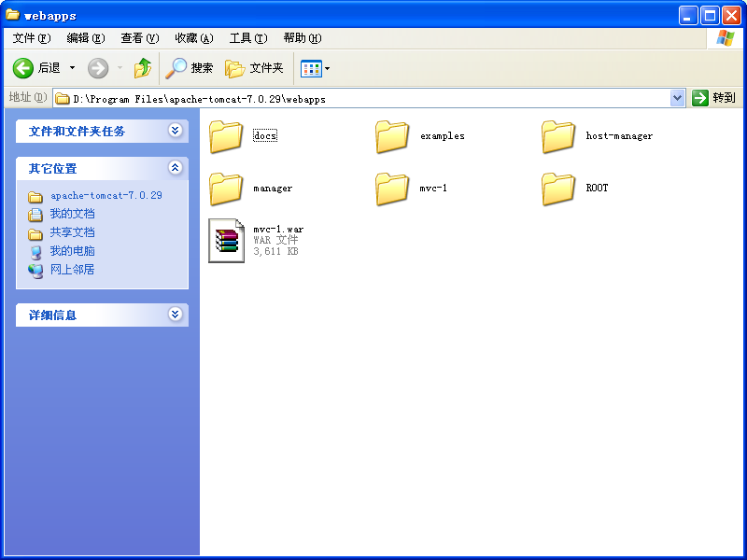The width and height of the screenshot is (747, 560).
Task: Click the docs folder name
Action: click(265, 135)
